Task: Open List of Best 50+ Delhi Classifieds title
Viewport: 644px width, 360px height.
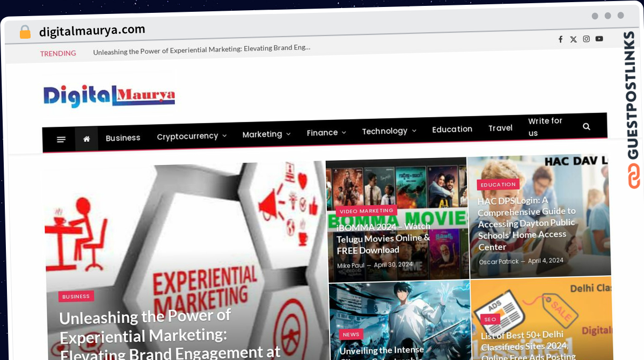Action: [528, 345]
